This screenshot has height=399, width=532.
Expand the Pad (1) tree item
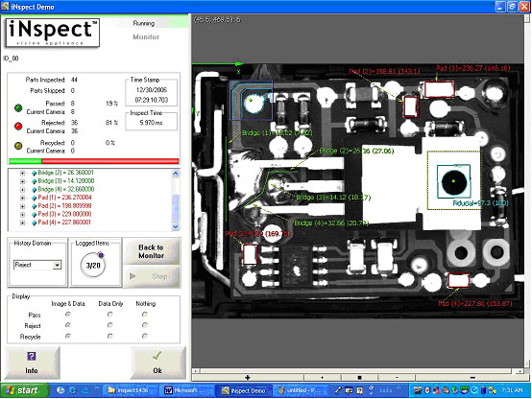pyautogui.click(x=22, y=198)
